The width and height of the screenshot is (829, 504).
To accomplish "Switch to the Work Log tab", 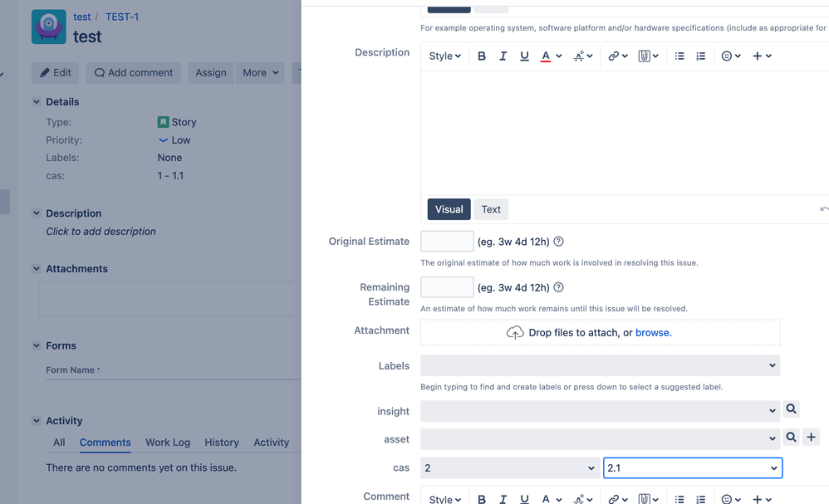I will pos(168,443).
